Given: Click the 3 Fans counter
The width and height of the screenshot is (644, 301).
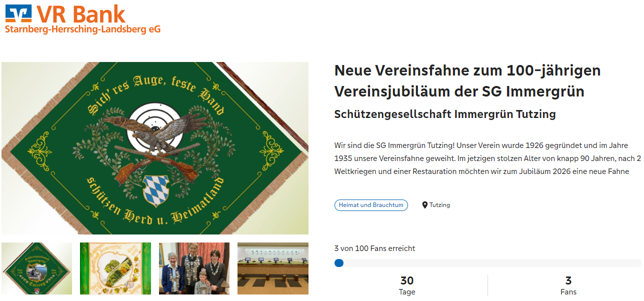Looking at the screenshot, I should [568, 285].
